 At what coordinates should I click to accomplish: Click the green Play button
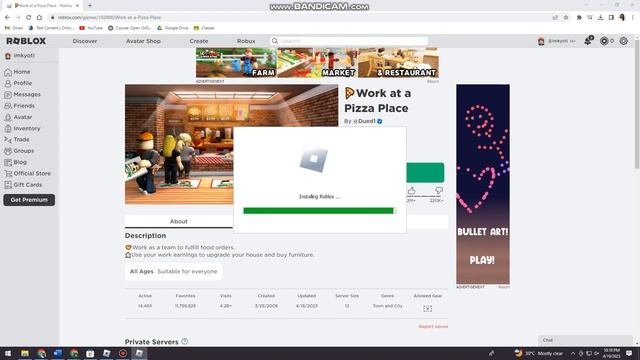(425, 173)
